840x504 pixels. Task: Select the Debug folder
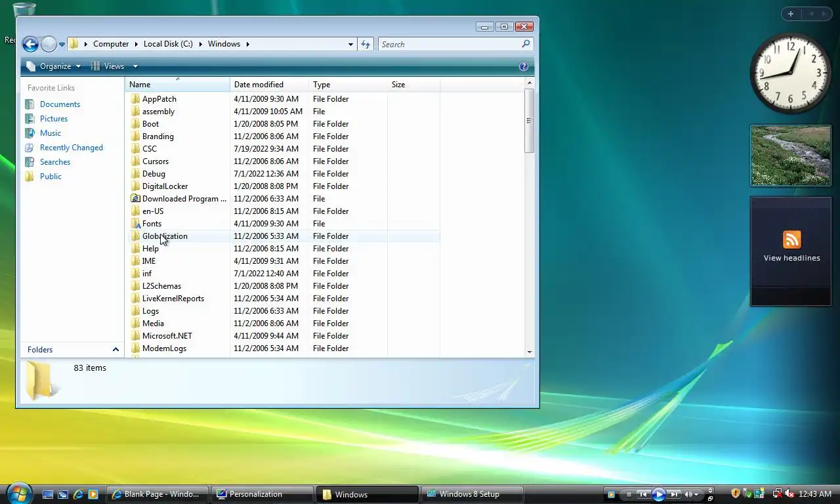pos(154,174)
